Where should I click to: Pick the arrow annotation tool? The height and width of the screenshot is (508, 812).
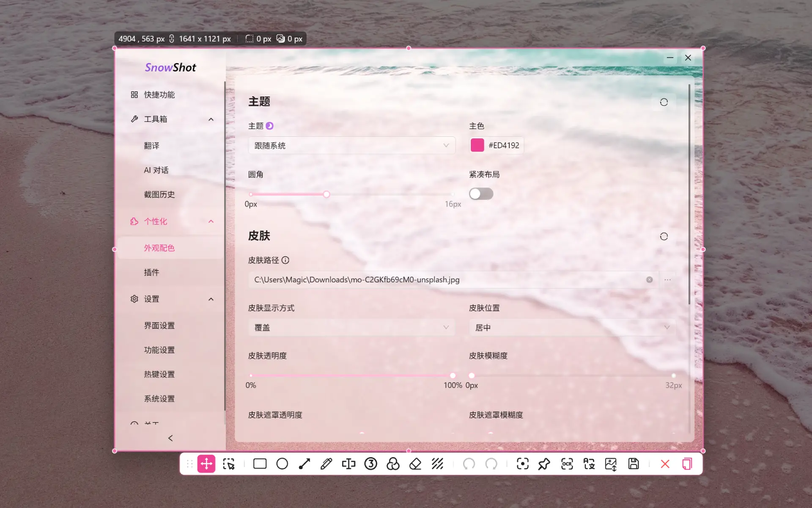coord(304,464)
